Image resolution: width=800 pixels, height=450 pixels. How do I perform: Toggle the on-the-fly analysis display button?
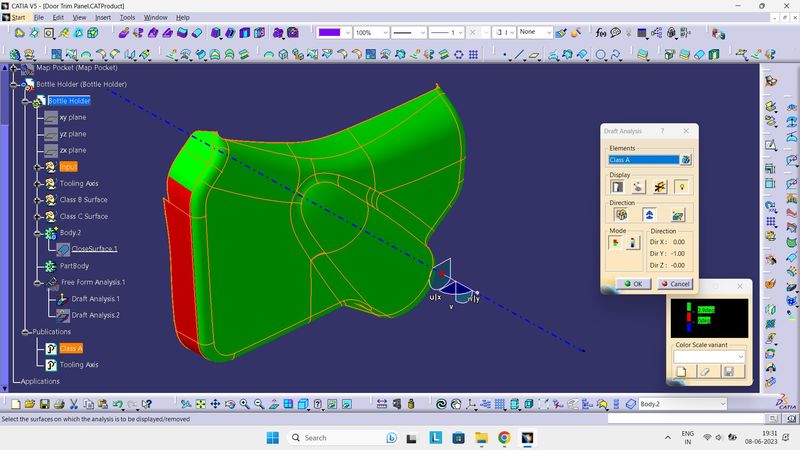[x=638, y=187]
